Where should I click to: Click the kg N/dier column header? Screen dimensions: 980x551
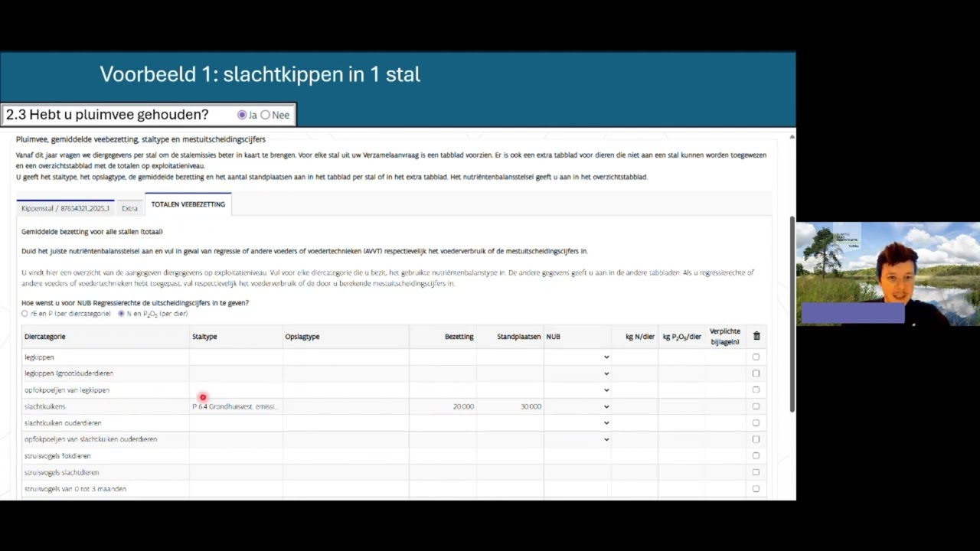click(x=640, y=337)
